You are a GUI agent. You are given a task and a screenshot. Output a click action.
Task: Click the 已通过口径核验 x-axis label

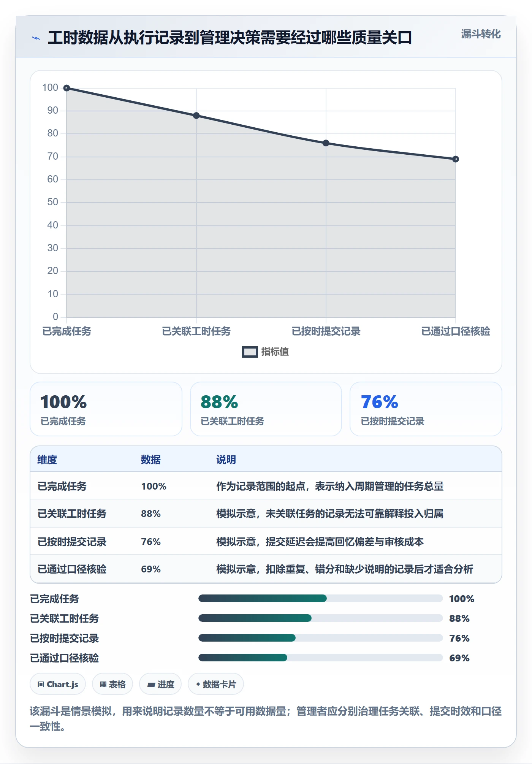455,331
